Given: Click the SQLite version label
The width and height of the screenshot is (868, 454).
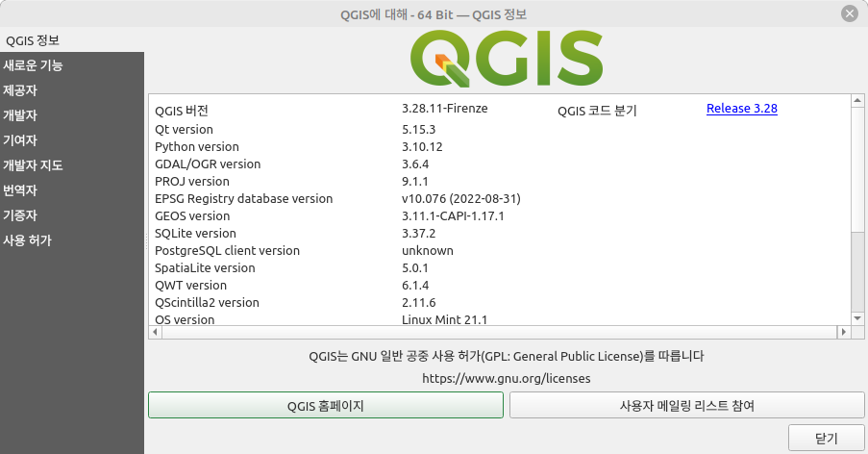Looking at the screenshot, I should click(195, 233).
